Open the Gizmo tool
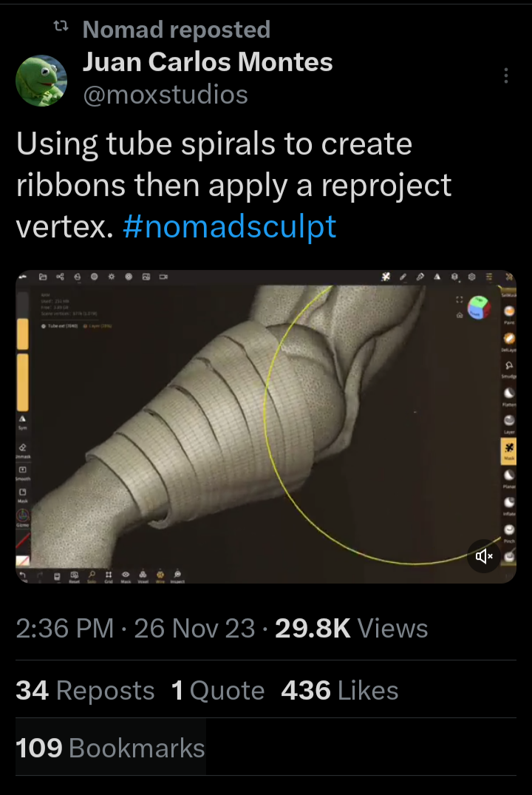 pos(22,515)
